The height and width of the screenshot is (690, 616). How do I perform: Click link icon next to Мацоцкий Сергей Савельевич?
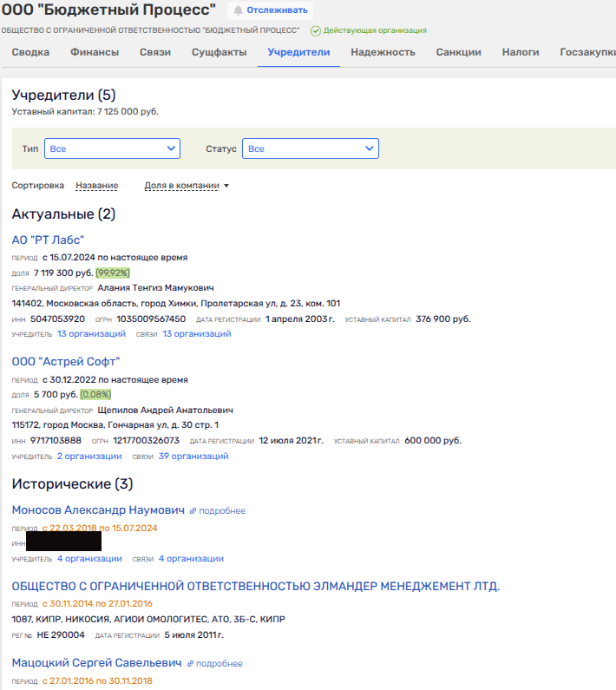(x=190, y=663)
